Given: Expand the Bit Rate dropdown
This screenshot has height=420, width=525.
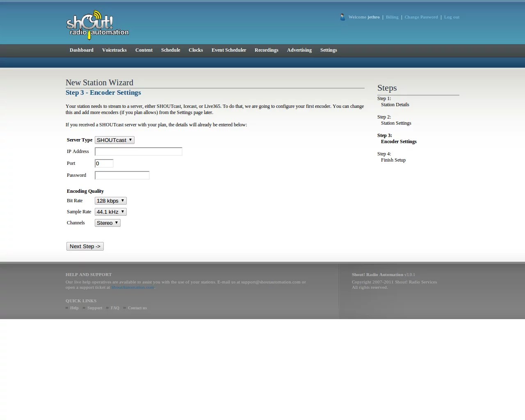Looking at the screenshot, I should pyautogui.click(x=110, y=201).
